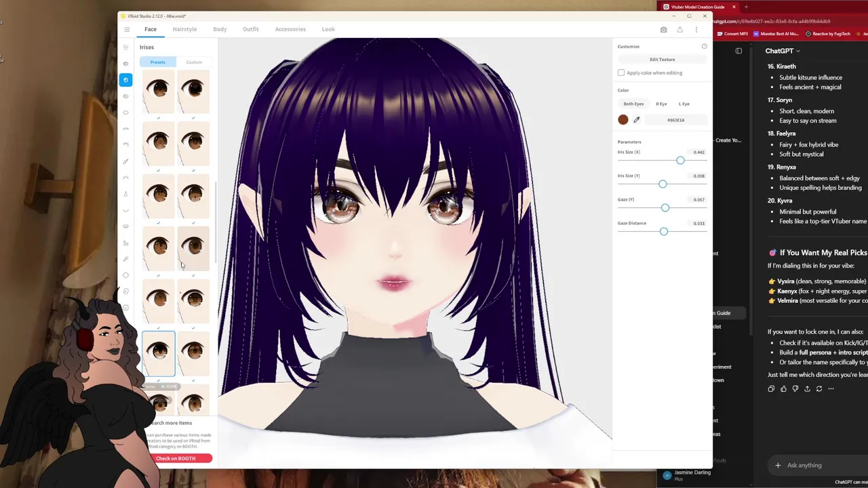
Task: Close the Vtuber Model Creation Guide tab
Action: (x=734, y=7)
